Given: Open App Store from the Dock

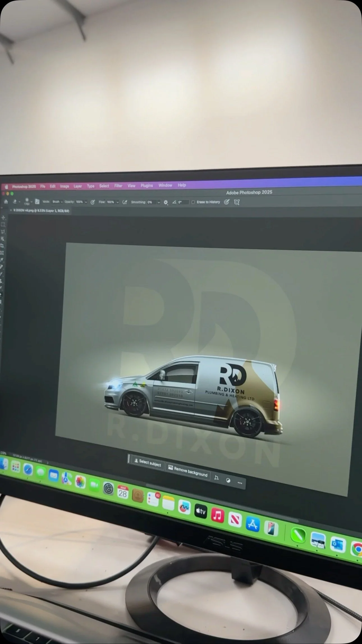Looking at the screenshot, I should [253, 524].
